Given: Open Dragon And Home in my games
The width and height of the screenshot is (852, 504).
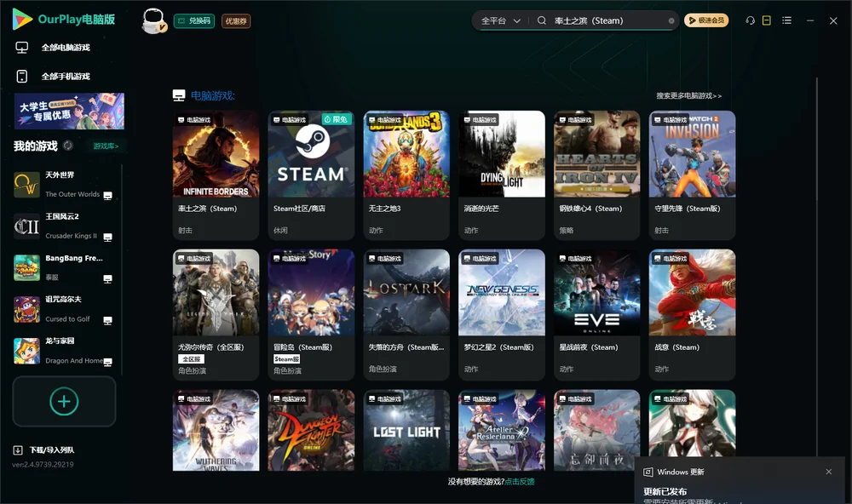Looking at the screenshot, I should click(62, 351).
